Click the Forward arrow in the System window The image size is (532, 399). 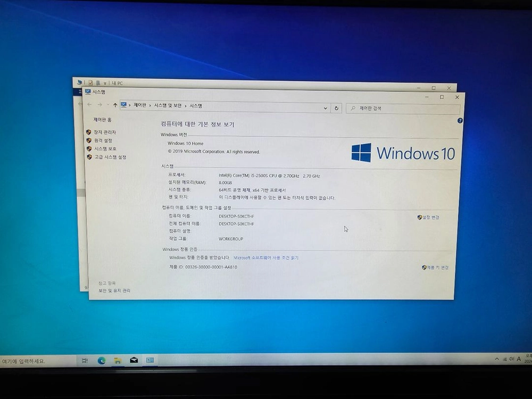click(100, 105)
